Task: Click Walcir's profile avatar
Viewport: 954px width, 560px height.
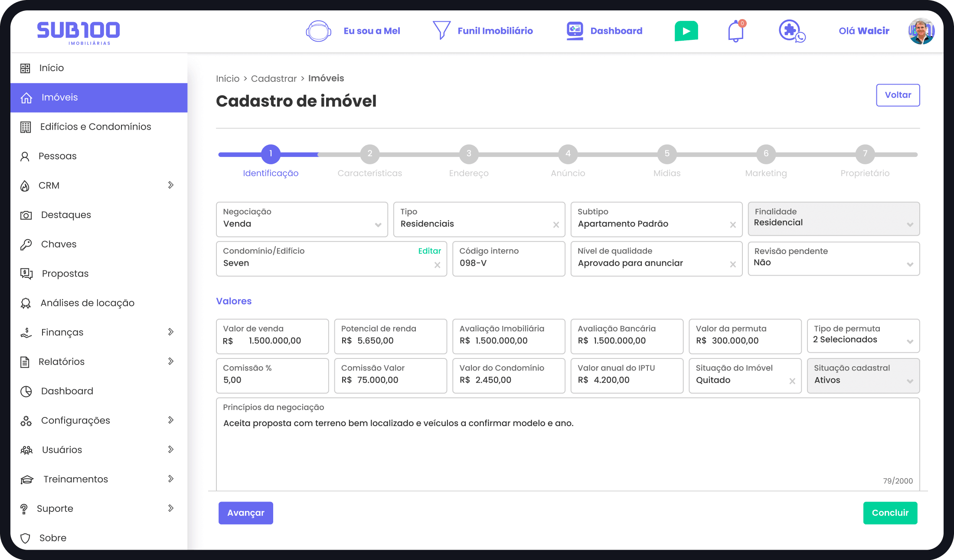Action: 921,31
